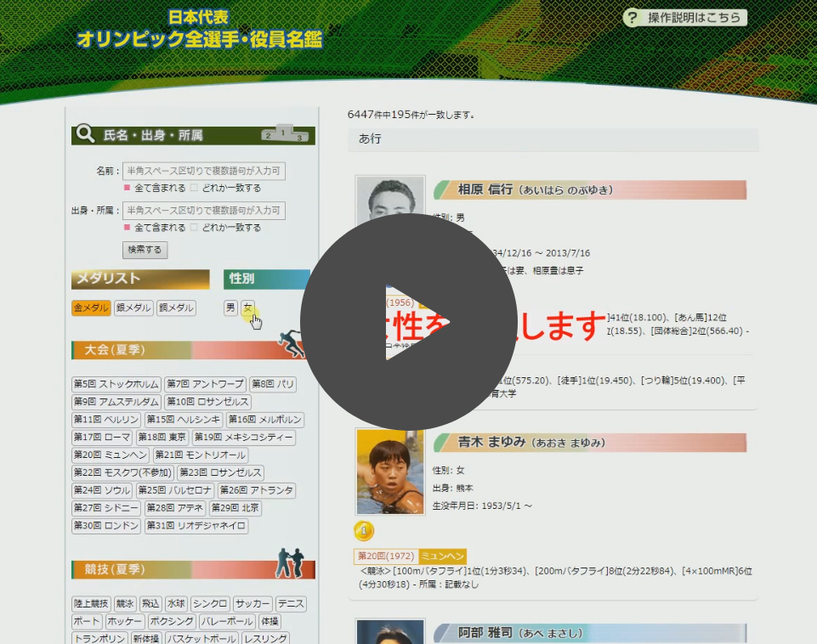Filter by テニス sport
The image size is (817, 644).
(291, 604)
